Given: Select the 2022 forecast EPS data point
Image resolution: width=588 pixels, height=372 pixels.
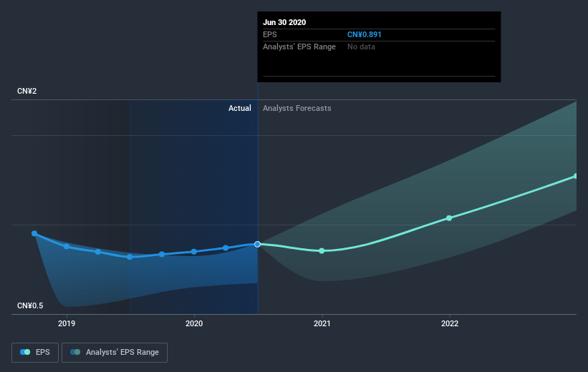Looking at the screenshot, I should pyautogui.click(x=449, y=218).
